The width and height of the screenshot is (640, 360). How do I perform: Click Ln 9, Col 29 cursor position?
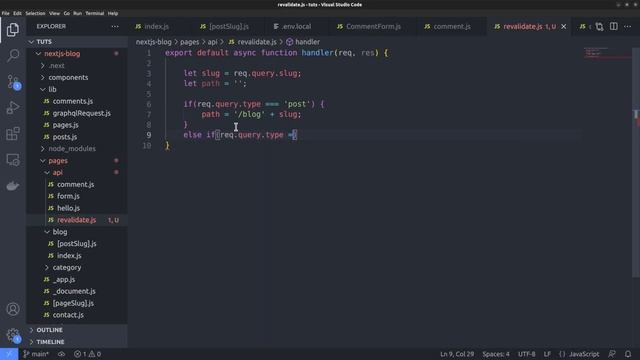tap(457, 354)
